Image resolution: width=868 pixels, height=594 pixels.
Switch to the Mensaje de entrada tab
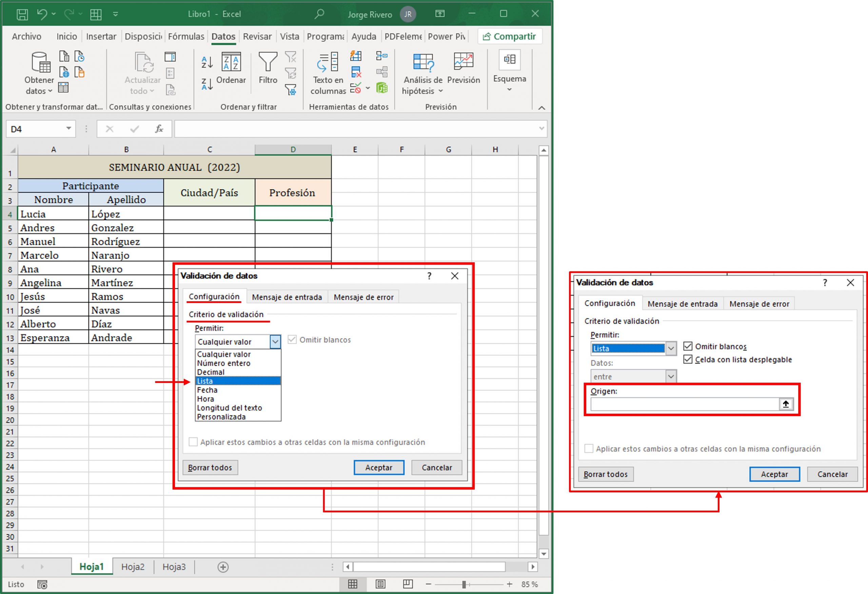(287, 297)
